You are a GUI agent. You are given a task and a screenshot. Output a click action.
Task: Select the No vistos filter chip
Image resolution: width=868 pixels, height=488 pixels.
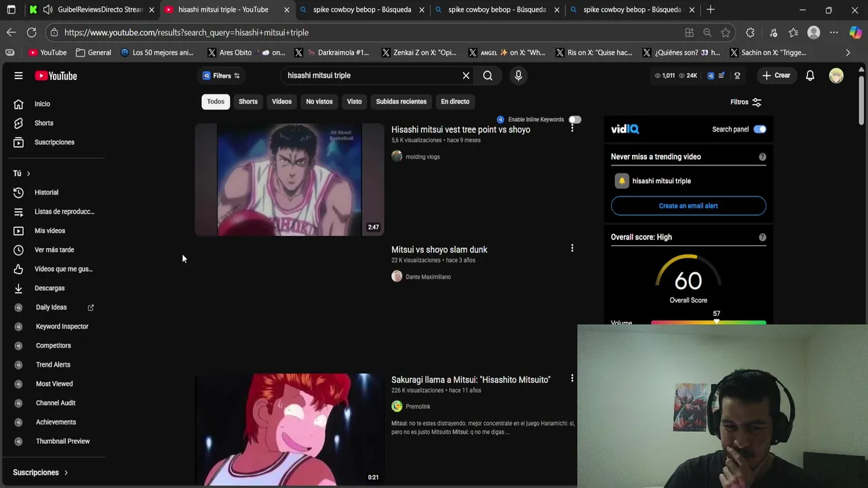tap(319, 102)
